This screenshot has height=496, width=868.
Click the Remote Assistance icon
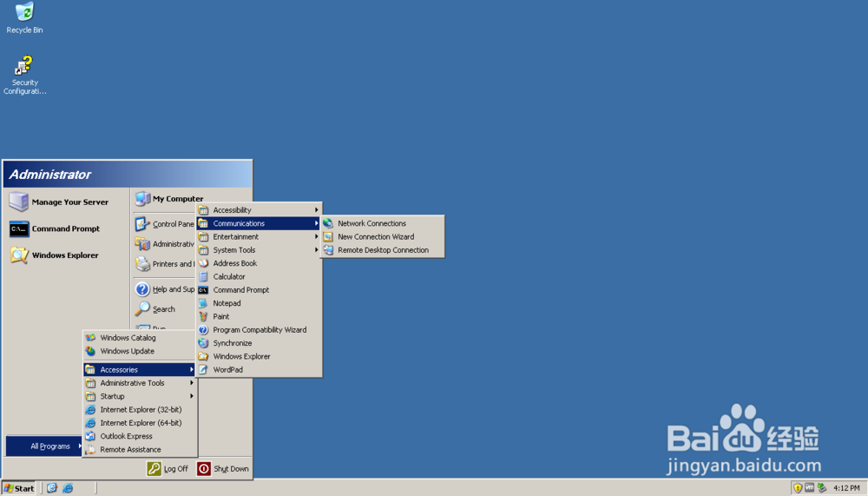[x=90, y=449]
